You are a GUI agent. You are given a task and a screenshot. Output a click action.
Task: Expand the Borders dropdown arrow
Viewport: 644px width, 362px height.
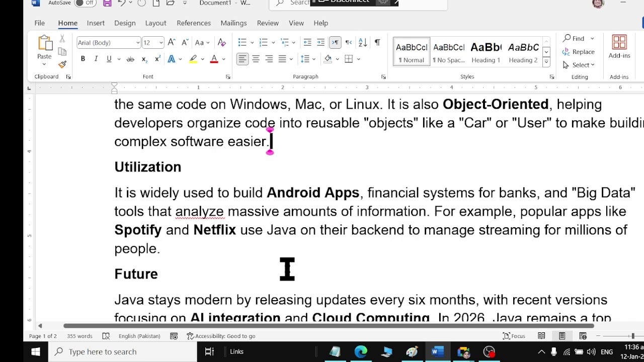pos(359,59)
